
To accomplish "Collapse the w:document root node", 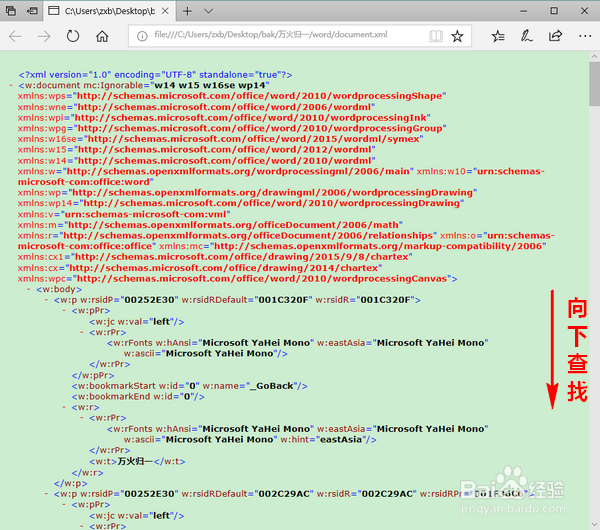I will pyautogui.click(x=11, y=85).
